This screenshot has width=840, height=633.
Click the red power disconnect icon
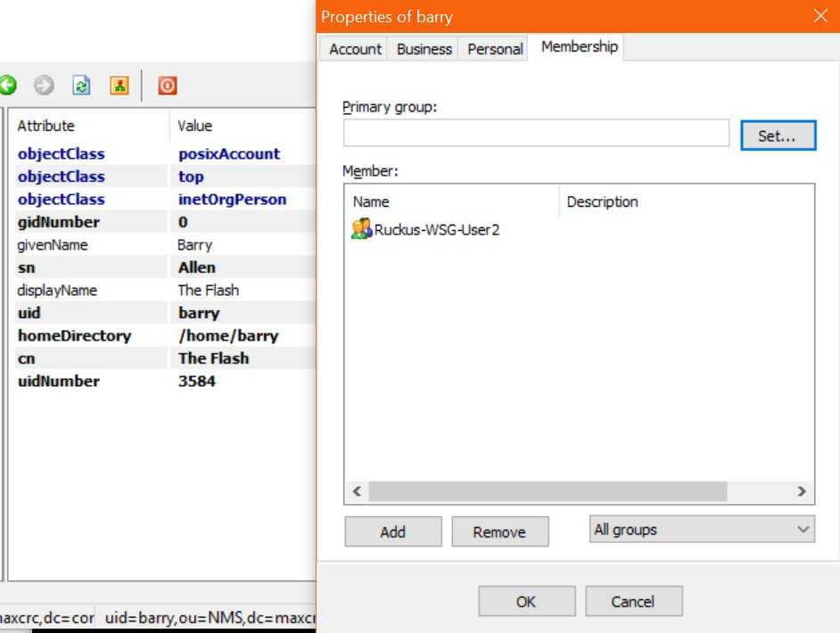click(168, 86)
